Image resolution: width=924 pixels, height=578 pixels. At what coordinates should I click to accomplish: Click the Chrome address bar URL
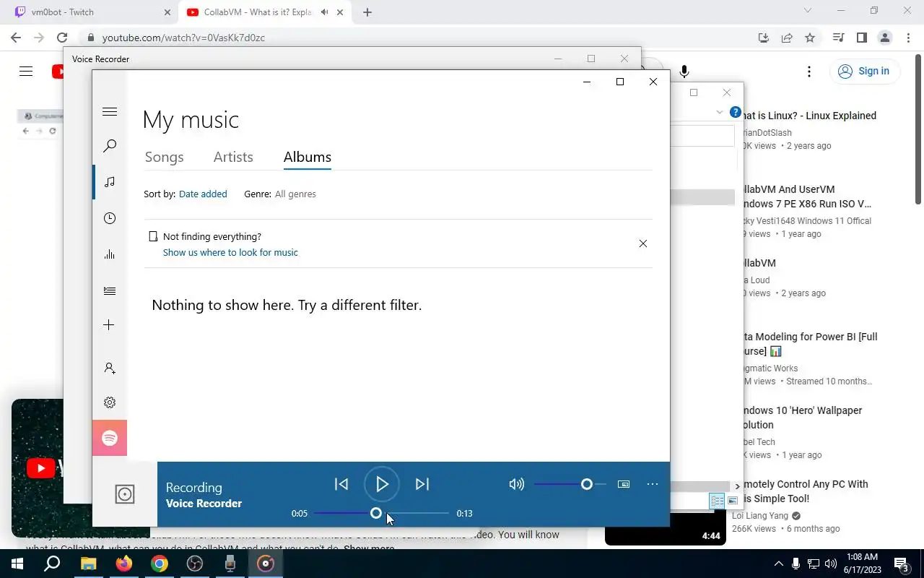coord(183,38)
